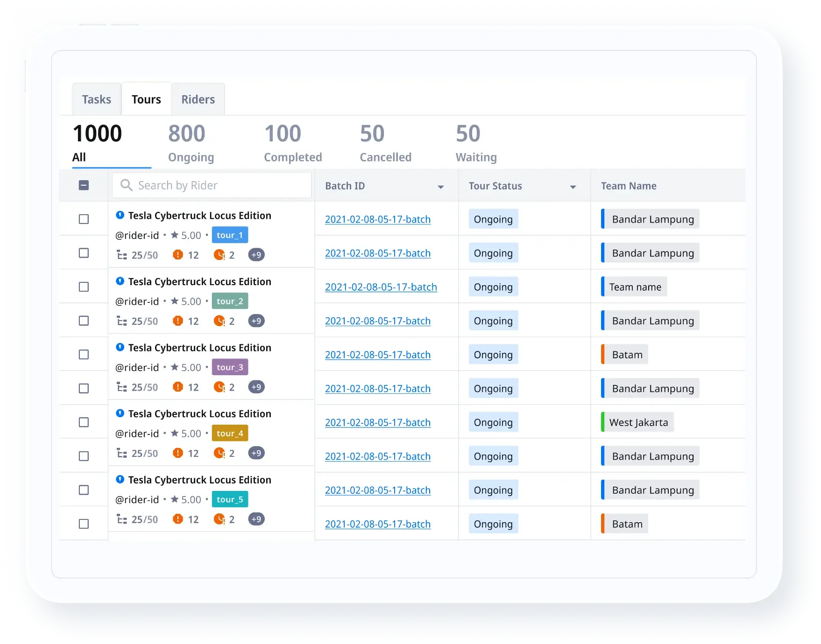The height and width of the screenshot is (644, 821).
Task: Click the blue info icon in the tour_4 card
Action: 120,413
